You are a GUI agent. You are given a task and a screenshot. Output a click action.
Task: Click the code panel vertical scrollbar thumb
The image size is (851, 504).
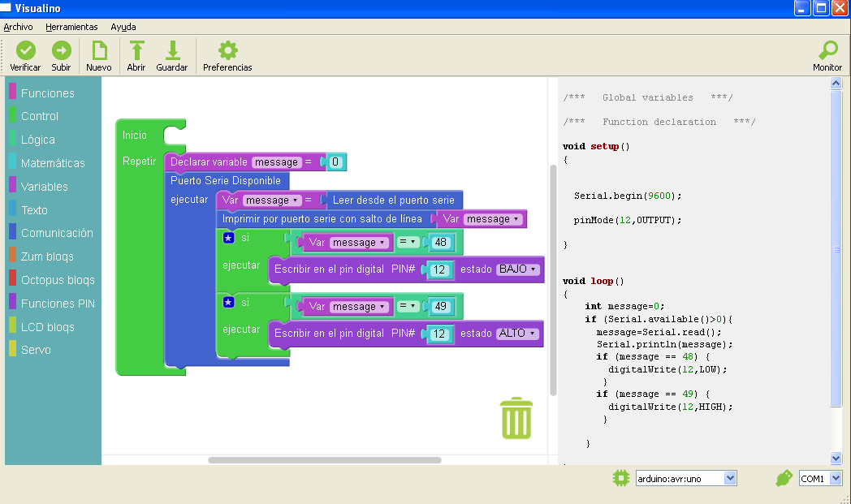point(836,248)
